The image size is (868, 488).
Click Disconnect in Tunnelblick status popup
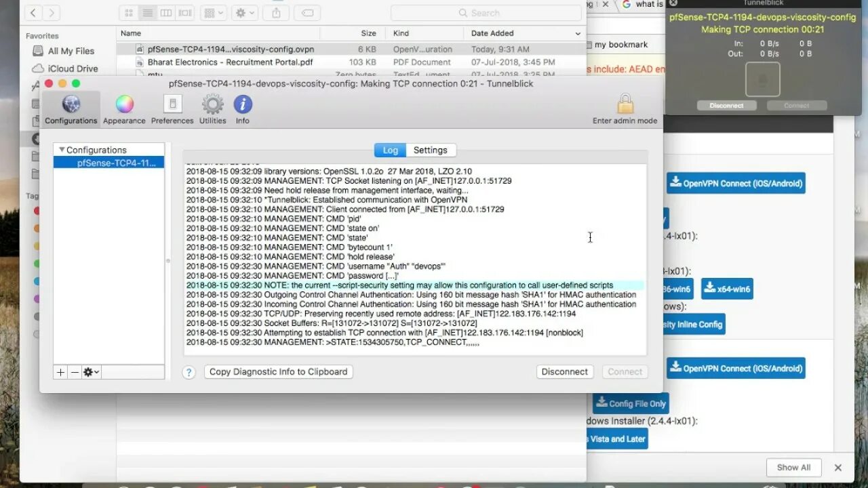click(726, 106)
